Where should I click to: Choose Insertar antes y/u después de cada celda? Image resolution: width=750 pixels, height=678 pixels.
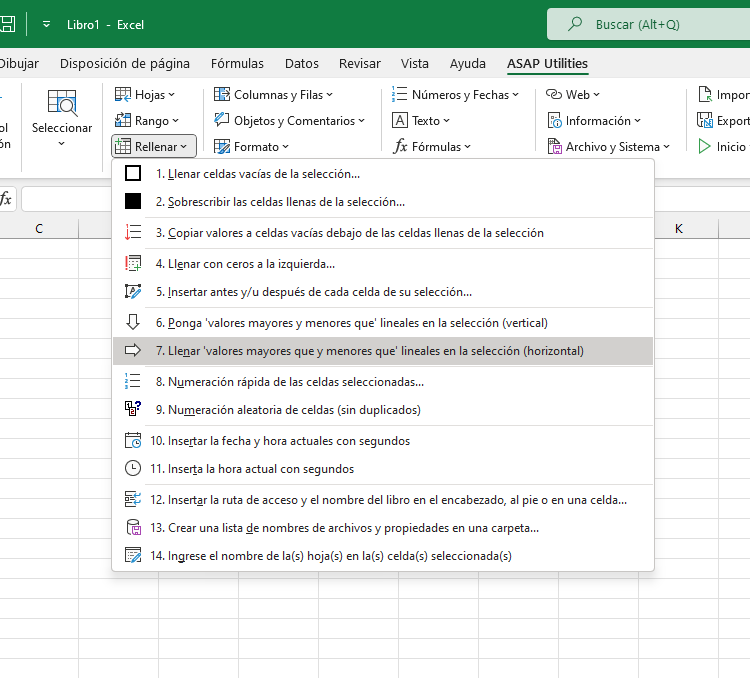coord(383,291)
